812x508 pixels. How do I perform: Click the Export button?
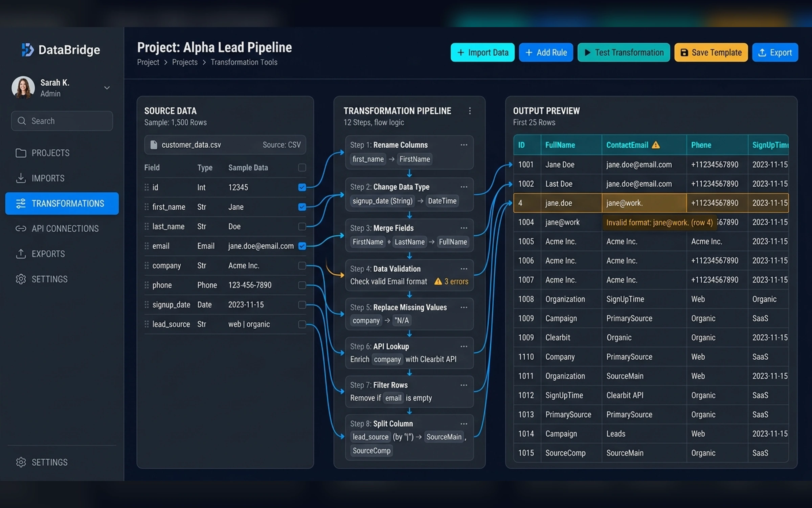tap(775, 52)
